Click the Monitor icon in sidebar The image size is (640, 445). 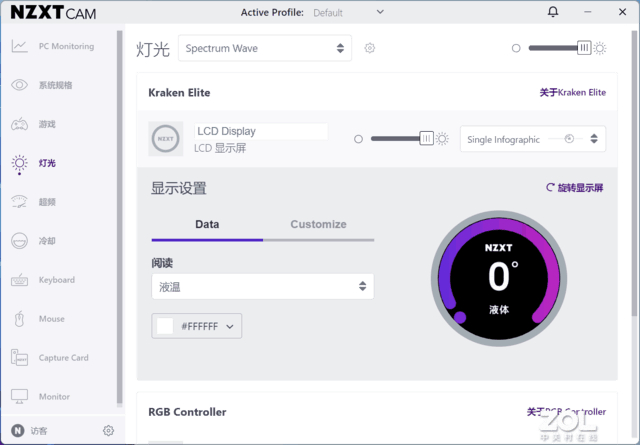(19, 396)
